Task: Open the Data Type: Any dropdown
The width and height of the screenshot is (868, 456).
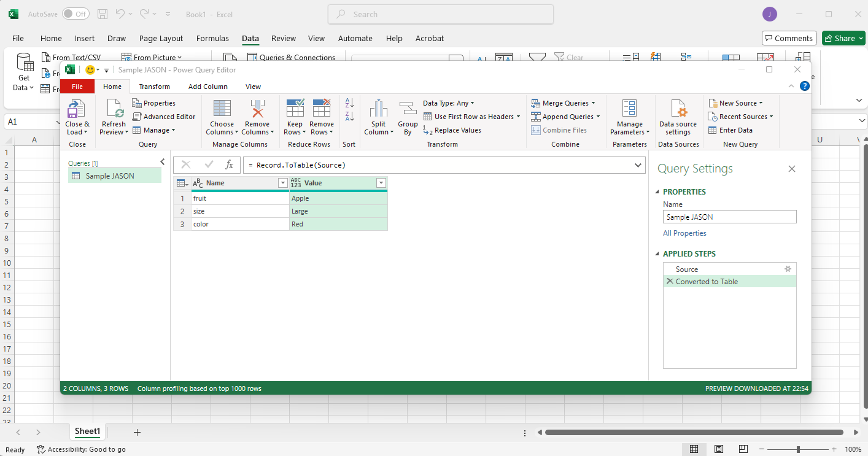Action: [449, 103]
